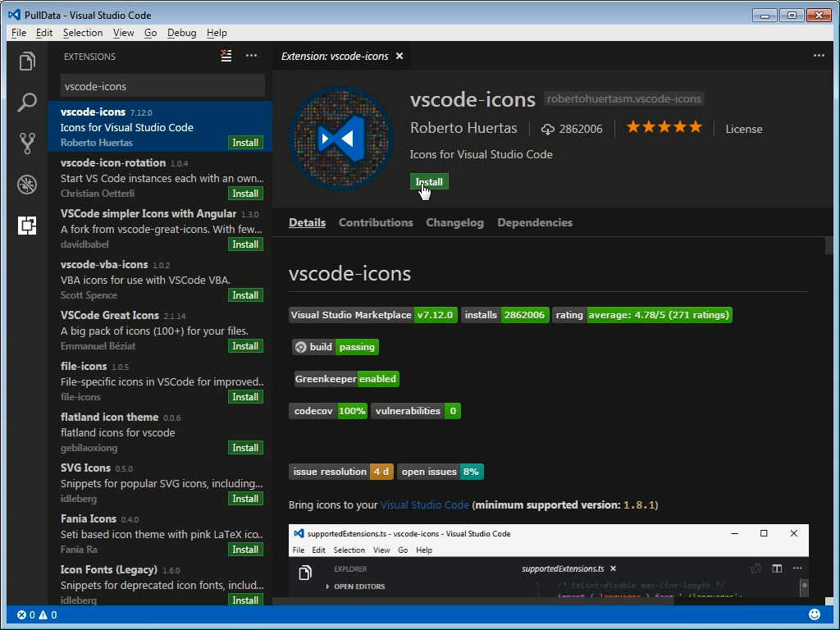Screen dimensions: 840x630
Task: Install Icon Fonts (Legacy) extension
Action: [x=245, y=600]
